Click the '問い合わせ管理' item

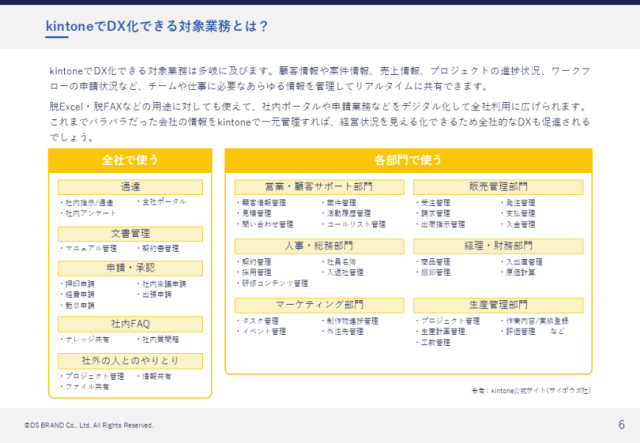pyautogui.click(x=267, y=224)
